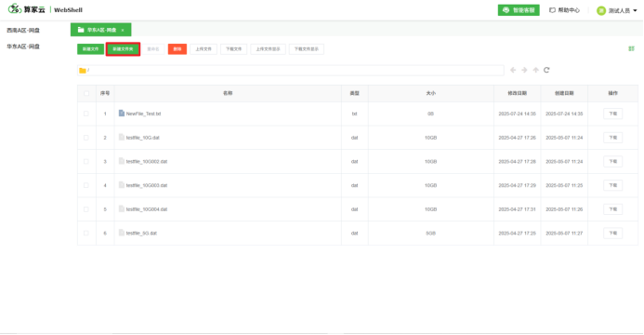Click the file icon of testfile_10G003.dat
This screenshot has width=644, height=335.
[x=122, y=184]
